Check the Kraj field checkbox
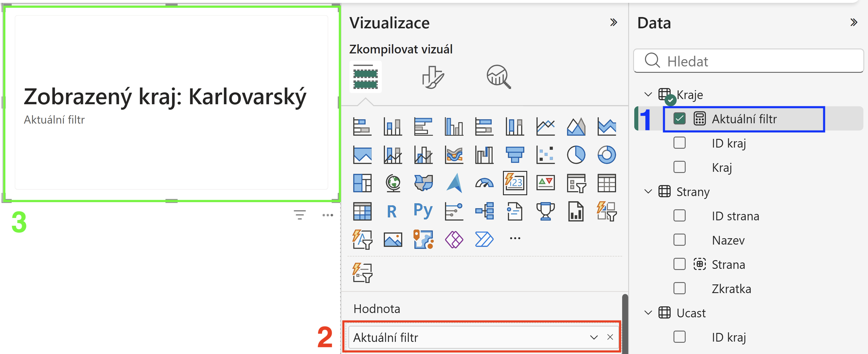 679,167
